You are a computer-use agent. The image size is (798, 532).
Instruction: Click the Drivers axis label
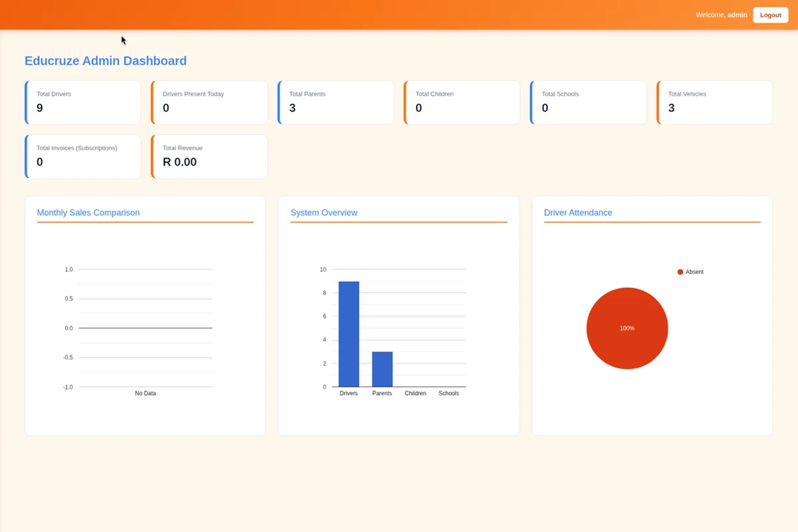(x=348, y=393)
